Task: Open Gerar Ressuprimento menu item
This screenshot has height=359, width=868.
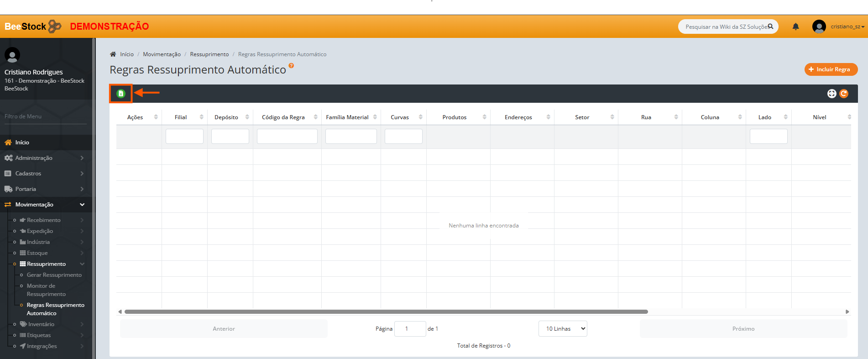Action: pyautogui.click(x=54, y=275)
